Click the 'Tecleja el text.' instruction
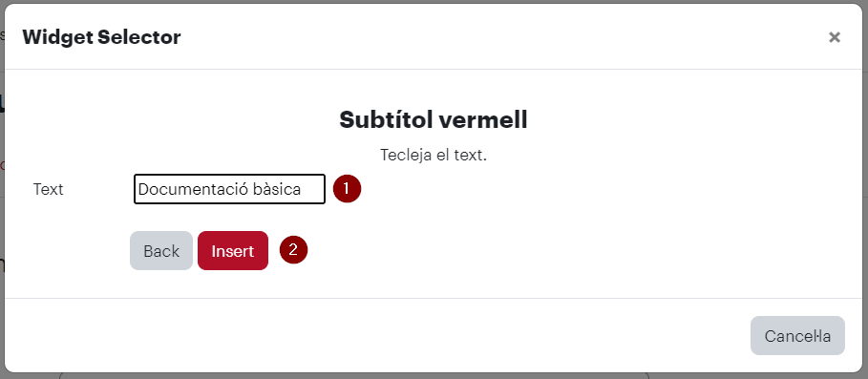 pos(433,155)
